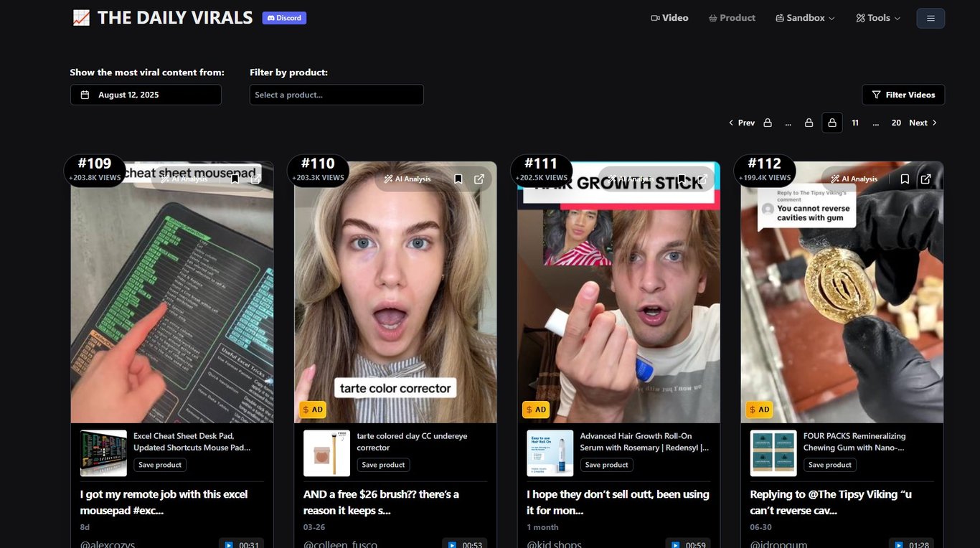Viewport: 980px width, 548px height.
Task: Play the 00:53 tarte corrector video
Action: click(464, 544)
